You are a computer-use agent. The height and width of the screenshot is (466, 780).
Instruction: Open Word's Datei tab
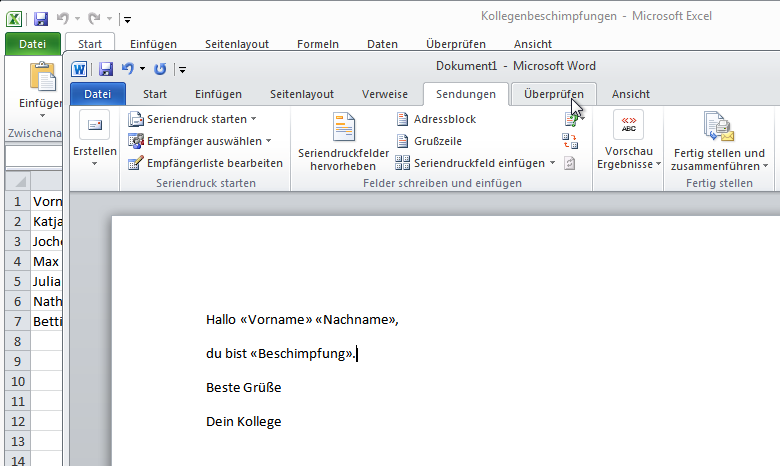pos(98,94)
